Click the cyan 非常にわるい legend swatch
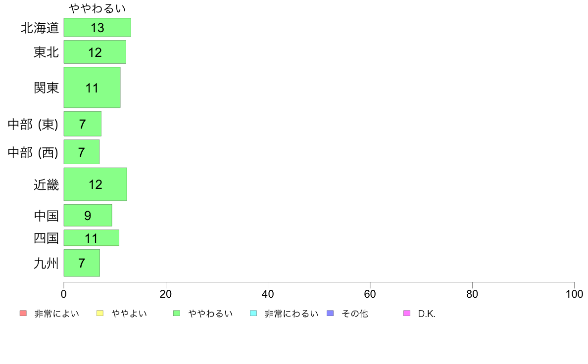 (x=253, y=314)
